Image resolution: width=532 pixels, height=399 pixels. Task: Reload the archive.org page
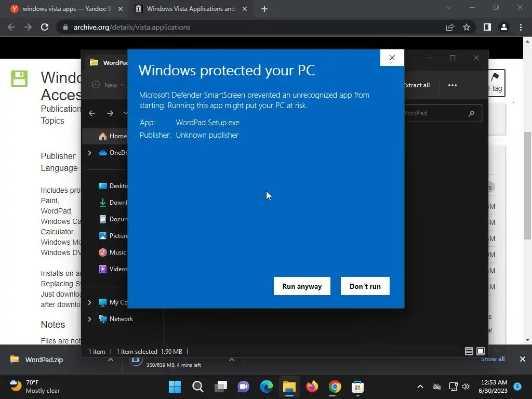45,27
